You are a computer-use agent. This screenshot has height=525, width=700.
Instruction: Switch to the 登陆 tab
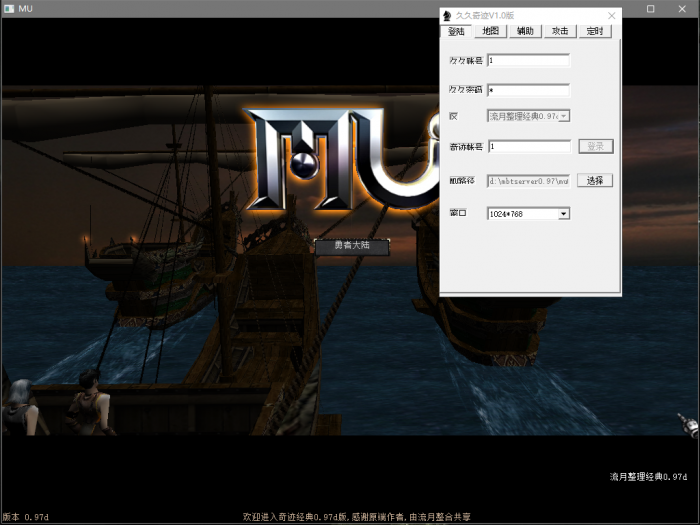coord(456,31)
